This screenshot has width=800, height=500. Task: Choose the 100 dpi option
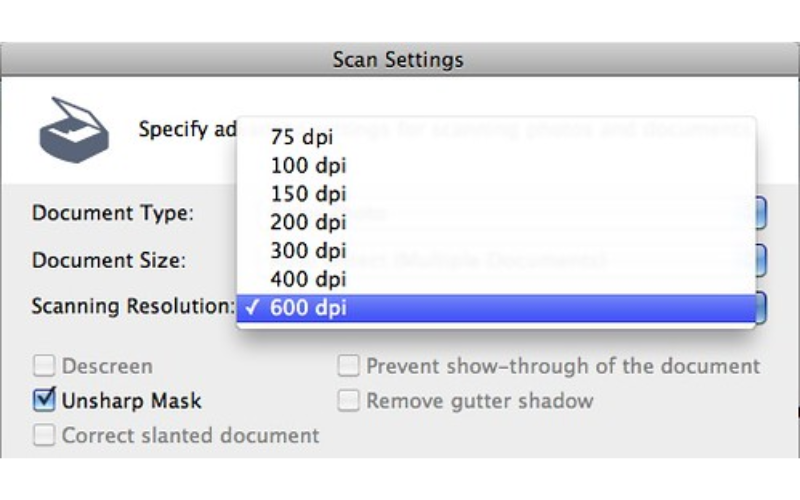click(307, 166)
